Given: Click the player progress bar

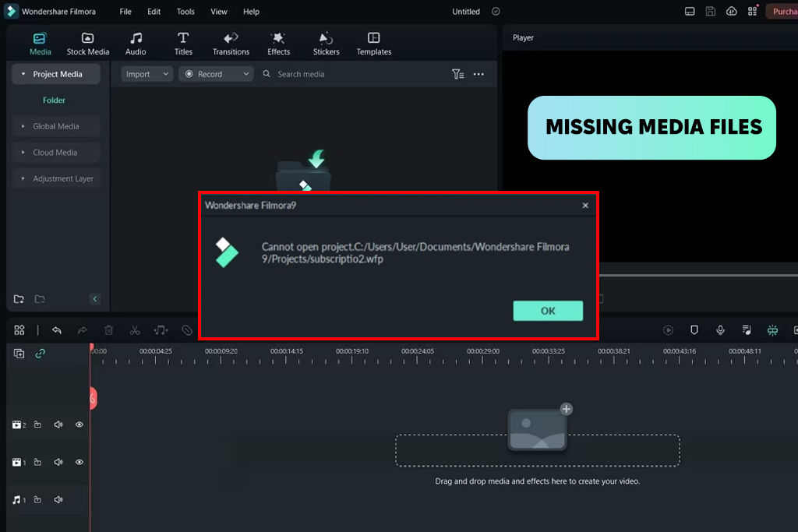Looking at the screenshot, I should tap(698, 276).
